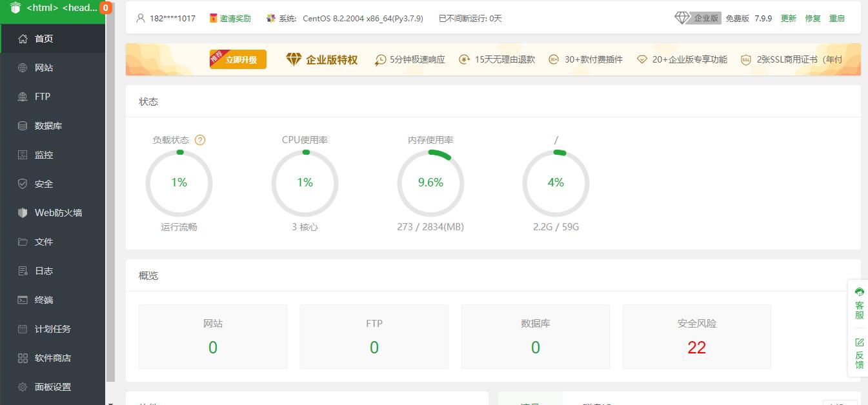Viewport: 868px width, 405px height.
Task: Click the 修复 repair link
Action: (x=813, y=18)
